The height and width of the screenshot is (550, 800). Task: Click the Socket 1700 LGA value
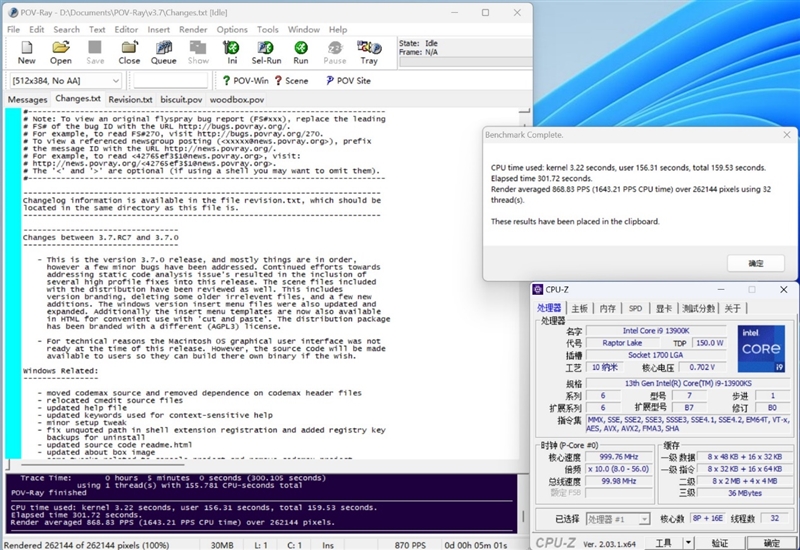click(x=656, y=355)
